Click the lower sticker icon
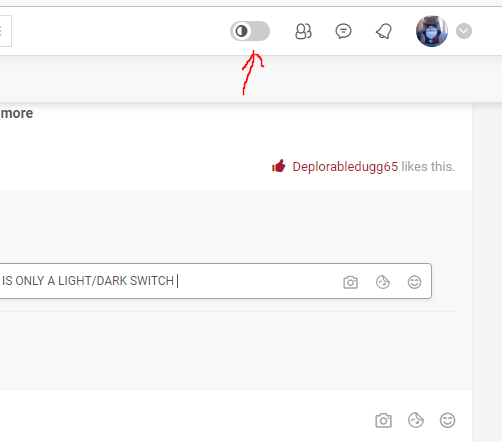This screenshot has height=442, width=502. coord(416,420)
